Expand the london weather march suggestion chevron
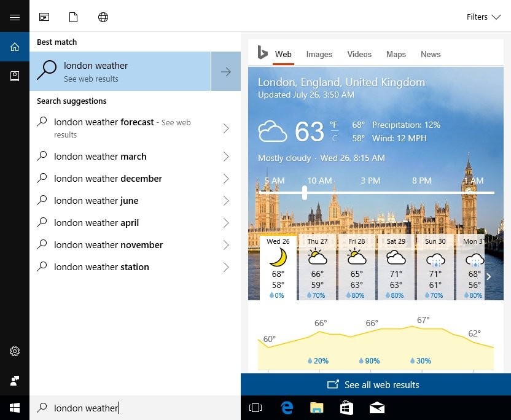The width and height of the screenshot is (511, 420). pyautogui.click(x=226, y=157)
